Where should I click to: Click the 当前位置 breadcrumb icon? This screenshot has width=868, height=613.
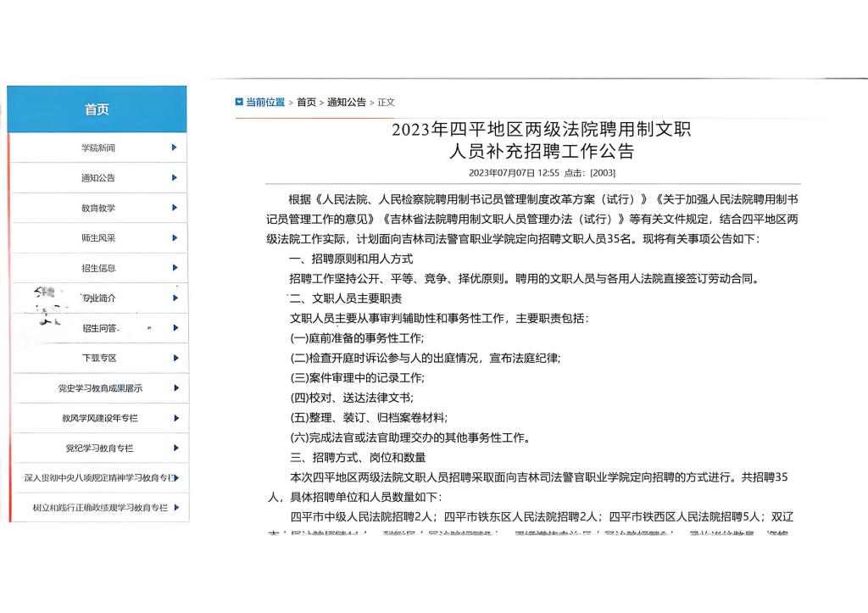click(x=239, y=102)
